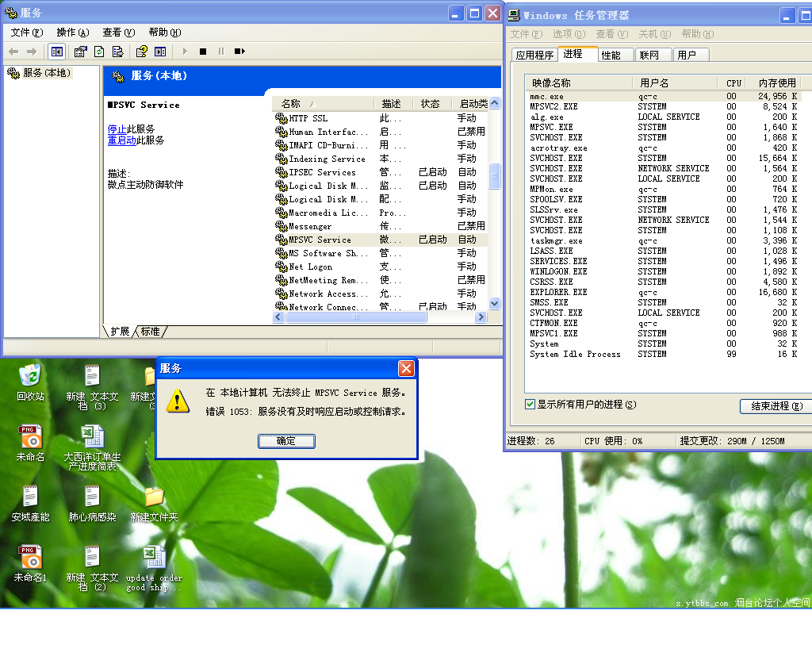Open 查看 menu in Services window
Image resolution: width=812 pixels, height=664 pixels.
coord(119,32)
